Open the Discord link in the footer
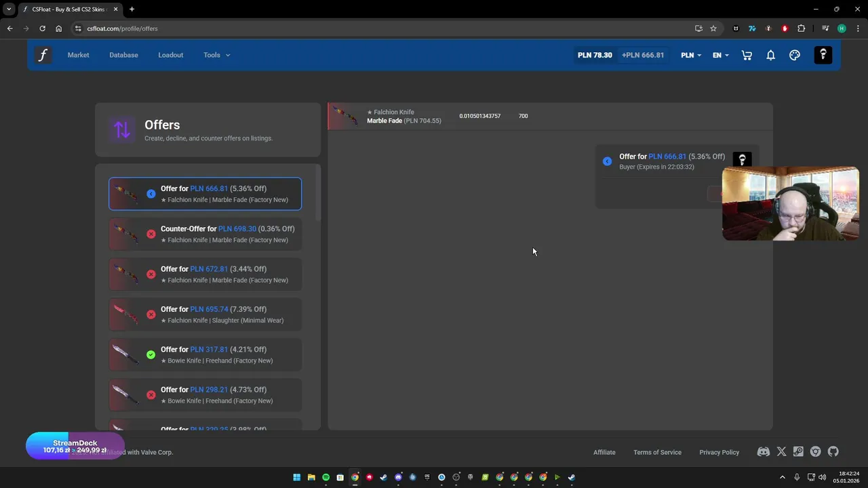Viewport: 868px width, 488px height. coord(764,452)
